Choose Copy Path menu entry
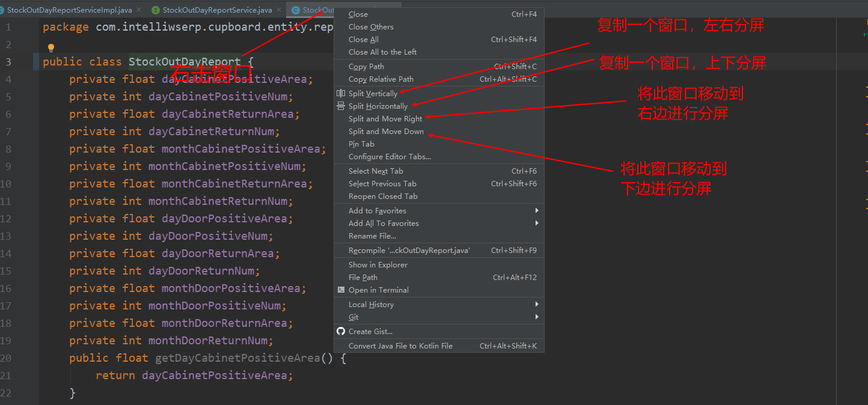Screen dimensions: 868x405 pos(439,66)
